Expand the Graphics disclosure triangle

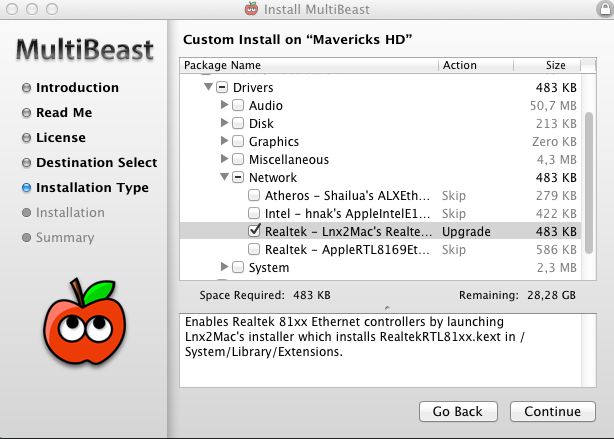tap(224, 141)
